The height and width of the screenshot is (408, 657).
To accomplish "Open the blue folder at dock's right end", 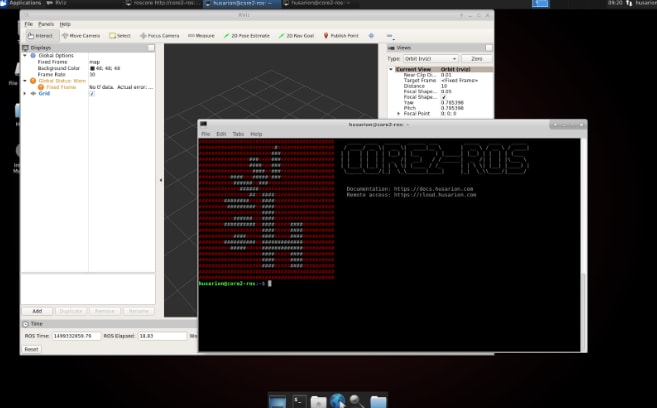I will pos(378,402).
